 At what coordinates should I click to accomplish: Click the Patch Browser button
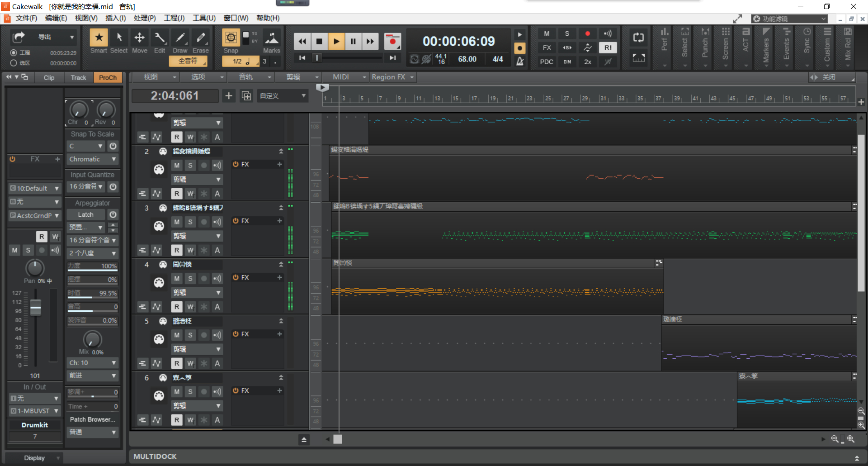point(92,419)
